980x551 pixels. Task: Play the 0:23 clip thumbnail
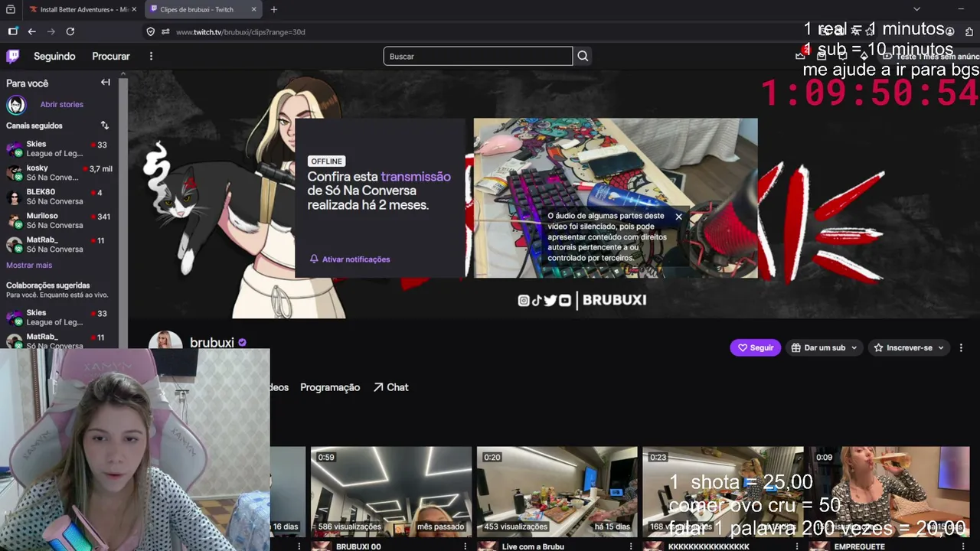[723, 491]
